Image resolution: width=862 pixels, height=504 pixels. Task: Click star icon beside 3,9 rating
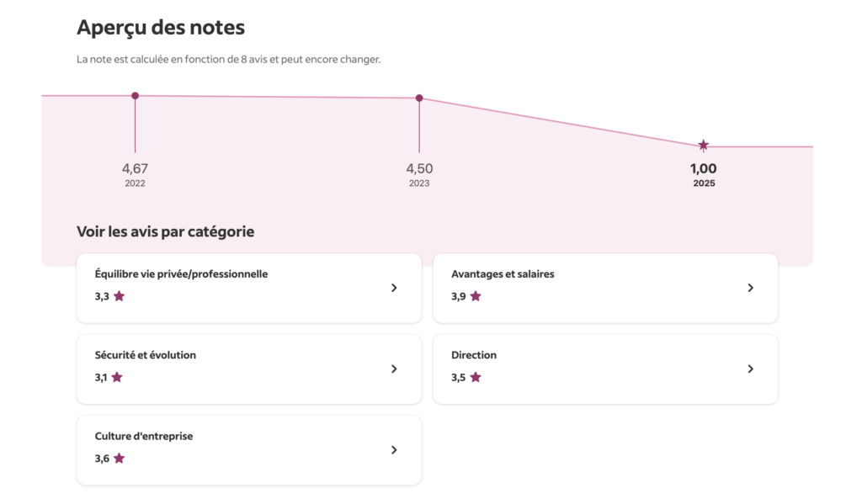[476, 296]
